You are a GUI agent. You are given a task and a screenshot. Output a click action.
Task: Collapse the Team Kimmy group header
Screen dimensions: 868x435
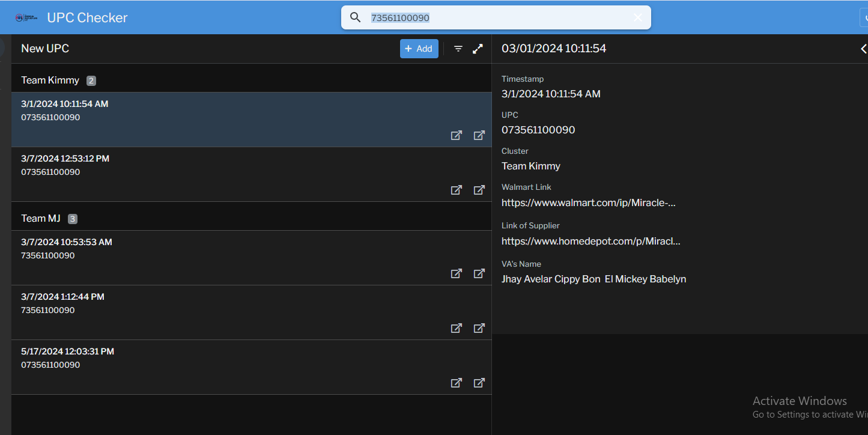251,80
